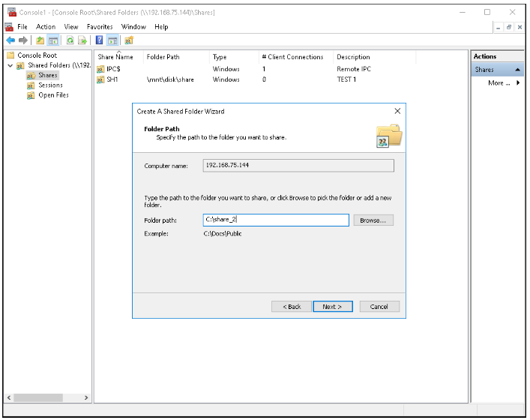Click the Up One Level folder icon
530x420 pixels.
coord(40,40)
